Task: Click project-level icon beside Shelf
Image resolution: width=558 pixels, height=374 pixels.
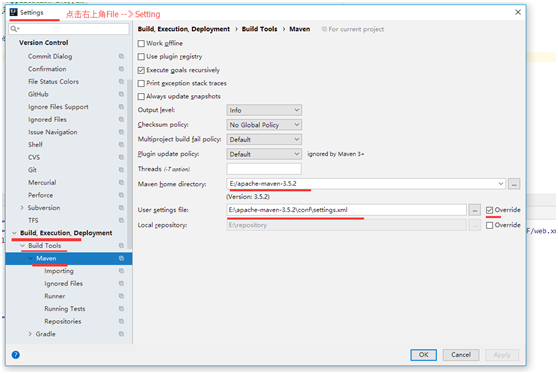Action: click(121, 144)
